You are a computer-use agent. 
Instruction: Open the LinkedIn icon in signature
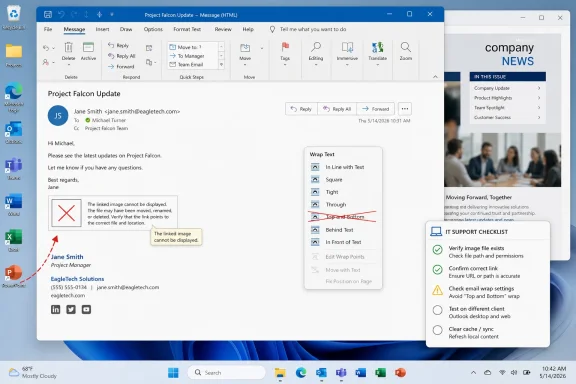tap(55, 309)
